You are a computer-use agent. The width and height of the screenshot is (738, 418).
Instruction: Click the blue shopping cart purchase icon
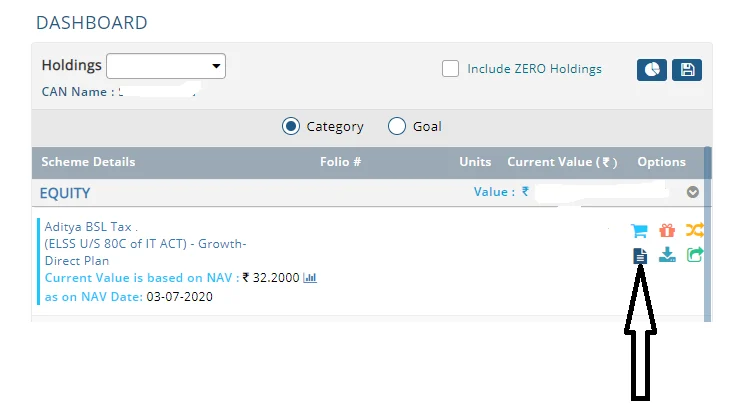click(x=640, y=230)
